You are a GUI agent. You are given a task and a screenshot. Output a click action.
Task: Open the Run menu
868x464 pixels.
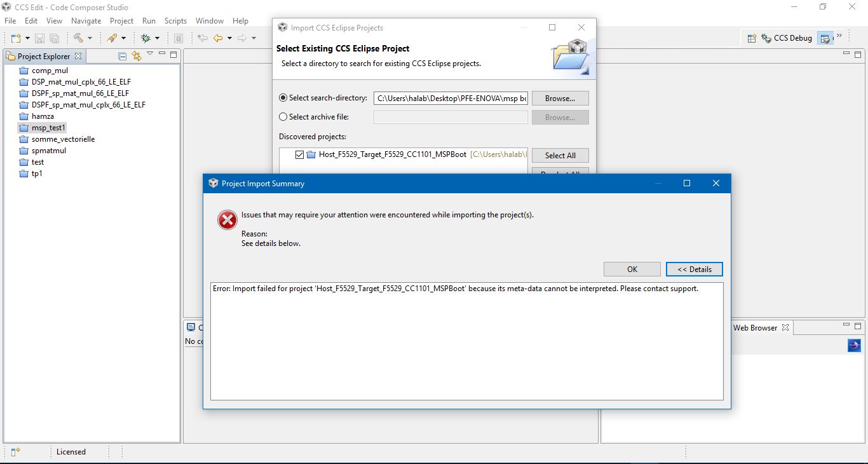pyautogui.click(x=149, y=21)
